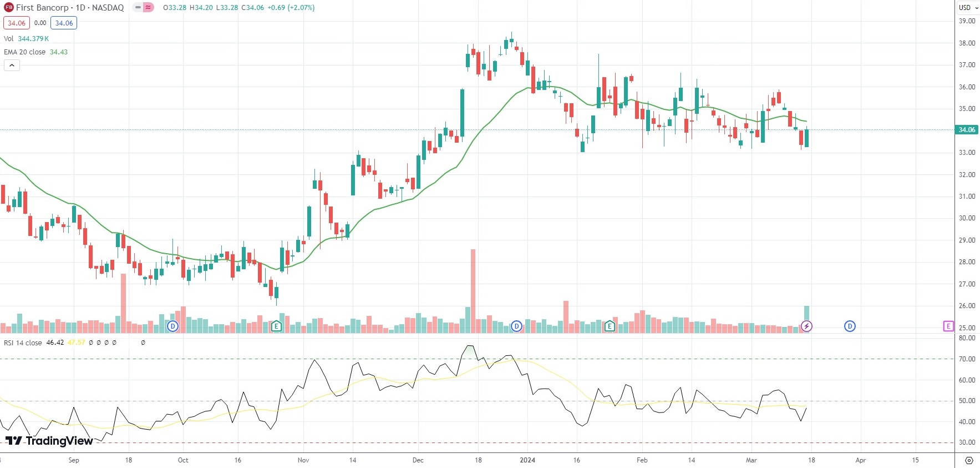
Task: Click the yellow RSI average value 47.57
Action: pyautogui.click(x=77, y=343)
